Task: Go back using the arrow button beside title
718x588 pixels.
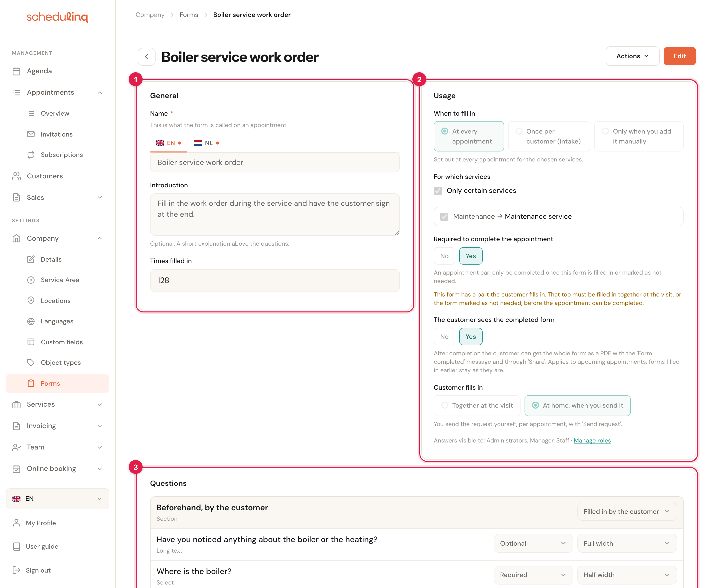Action: pyautogui.click(x=147, y=57)
